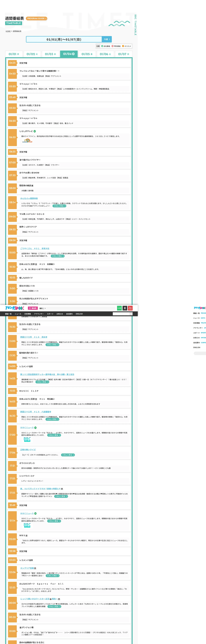The height and width of the screenshot is (644, 206).
Task: Click the BBC logo in header
Action: (x=15, y=308)
